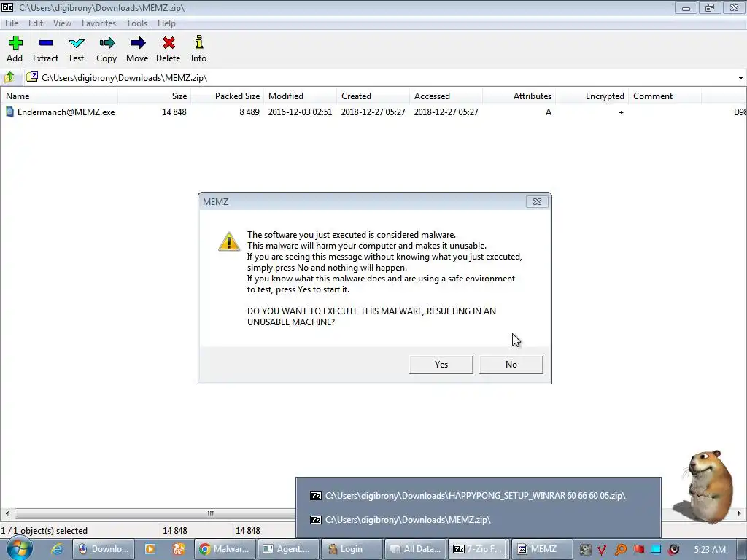
Task: Click the 7-Zip F... taskbar button
Action: (479, 549)
